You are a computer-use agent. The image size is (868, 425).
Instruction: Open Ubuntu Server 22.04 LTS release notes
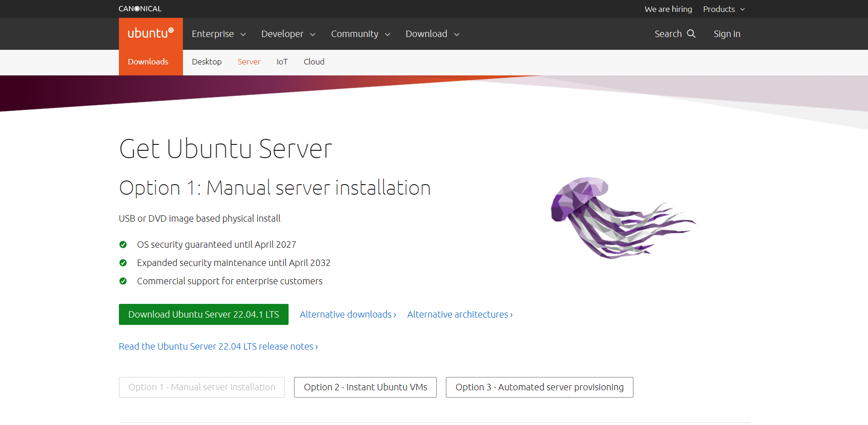(218, 346)
